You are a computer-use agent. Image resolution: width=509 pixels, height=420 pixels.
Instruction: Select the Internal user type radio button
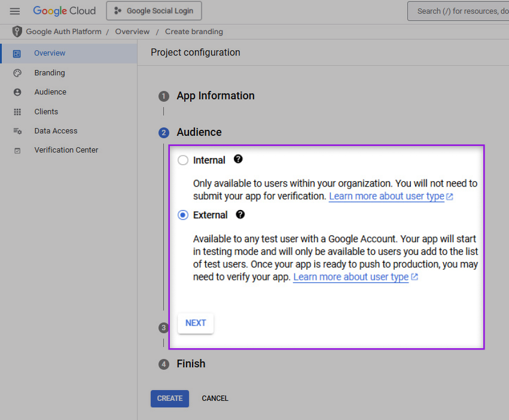(183, 160)
